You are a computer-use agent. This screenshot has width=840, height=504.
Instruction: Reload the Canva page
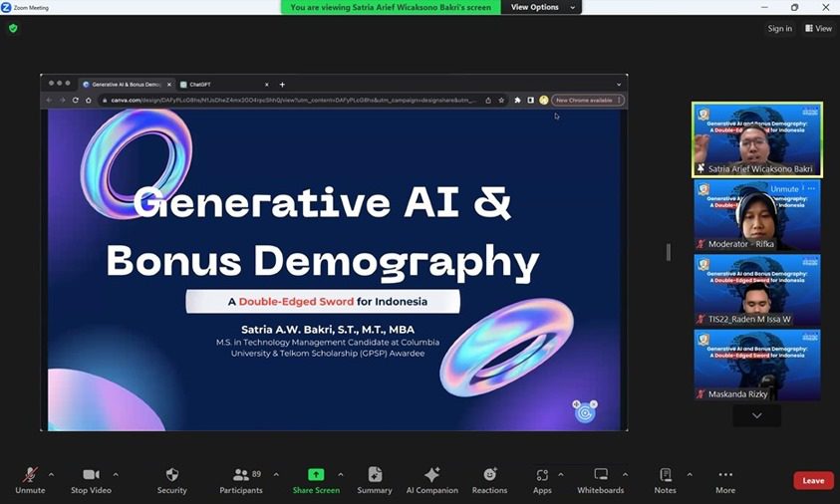click(x=76, y=101)
